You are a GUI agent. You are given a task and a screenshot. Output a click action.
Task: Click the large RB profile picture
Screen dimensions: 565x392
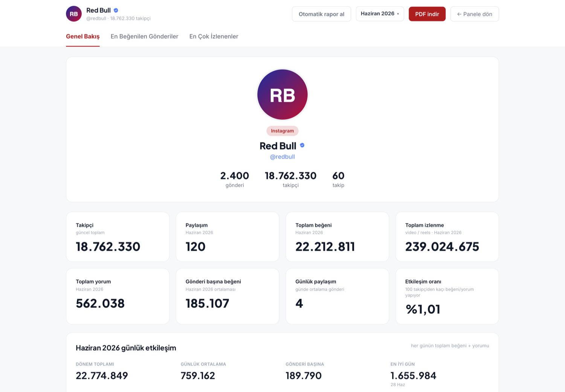coord(282,95)
